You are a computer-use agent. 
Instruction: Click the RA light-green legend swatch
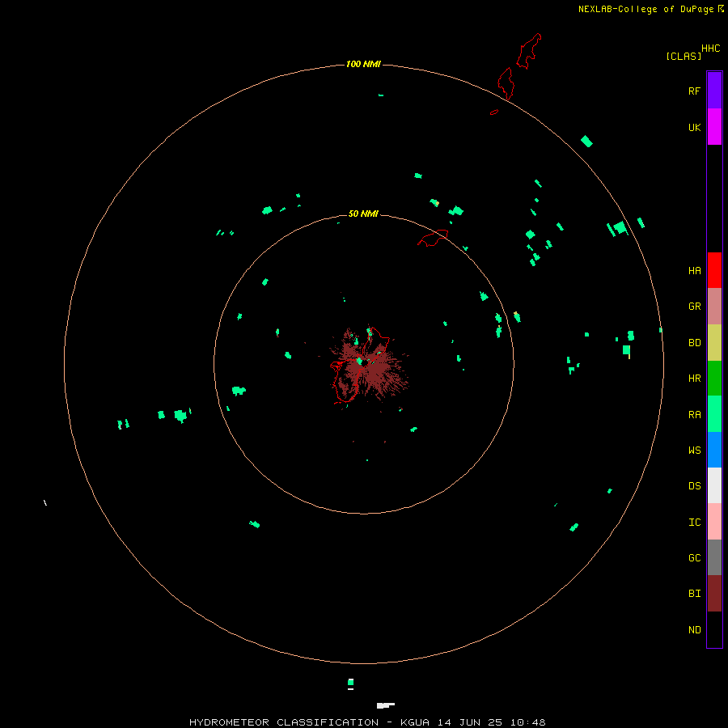(714, 414)
